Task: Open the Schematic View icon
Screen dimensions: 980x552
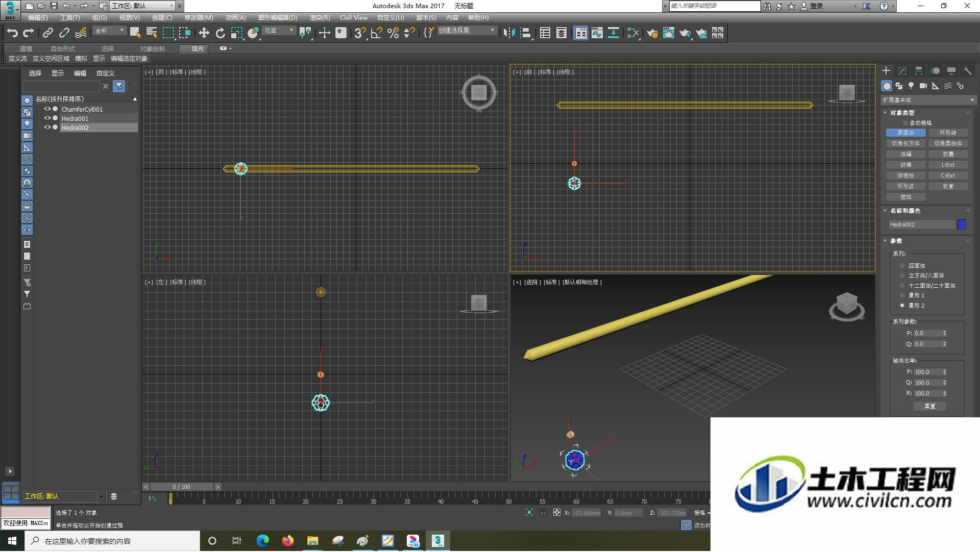Action: [614, 33]
